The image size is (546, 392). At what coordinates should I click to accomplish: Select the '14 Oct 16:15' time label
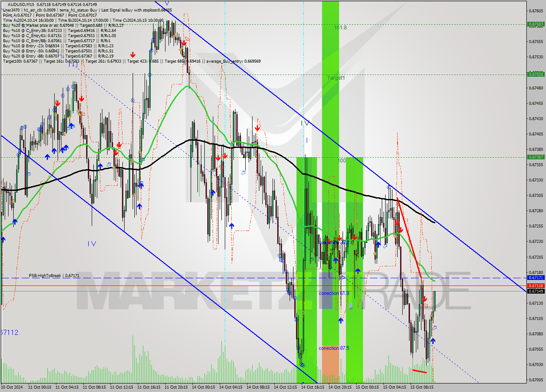click(x=313, y=387)
